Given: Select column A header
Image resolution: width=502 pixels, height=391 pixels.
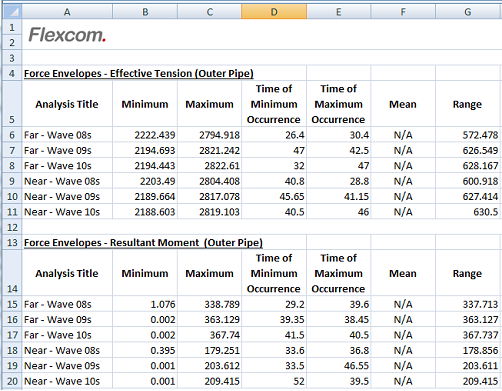Looking at the screenshot, I should 67,12.
